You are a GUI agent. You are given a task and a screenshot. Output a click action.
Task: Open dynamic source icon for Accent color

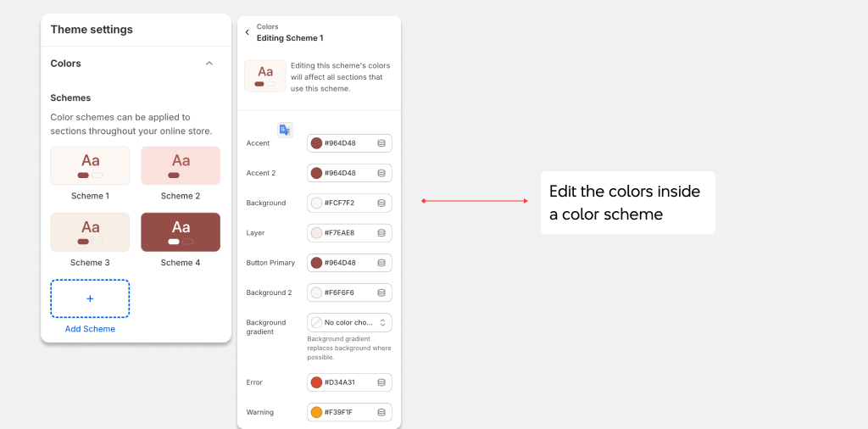tap(381, 143)
